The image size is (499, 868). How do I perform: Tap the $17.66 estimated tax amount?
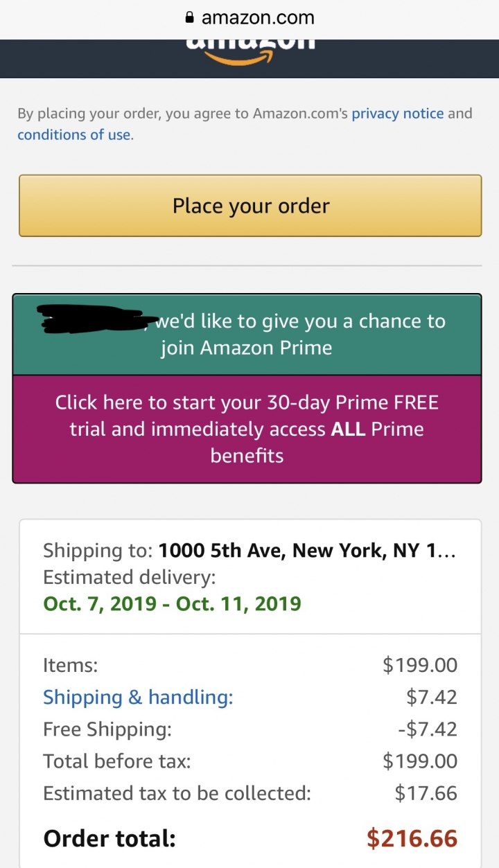[x=426, y=793]
